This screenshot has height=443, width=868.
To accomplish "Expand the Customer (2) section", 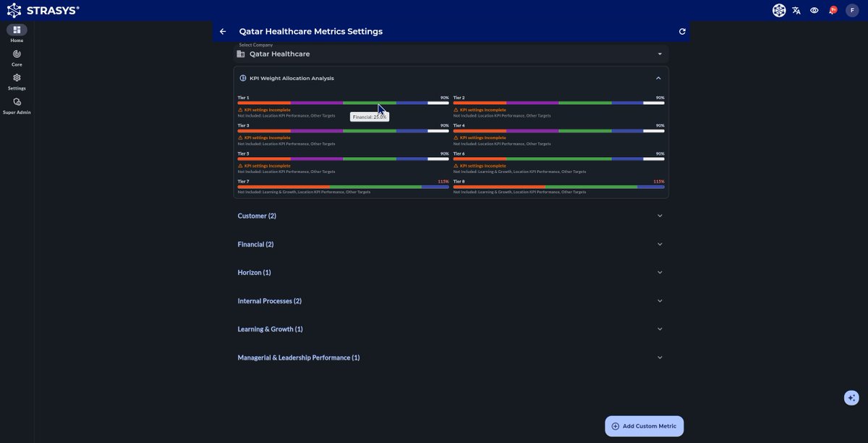I will coord(451,216).
